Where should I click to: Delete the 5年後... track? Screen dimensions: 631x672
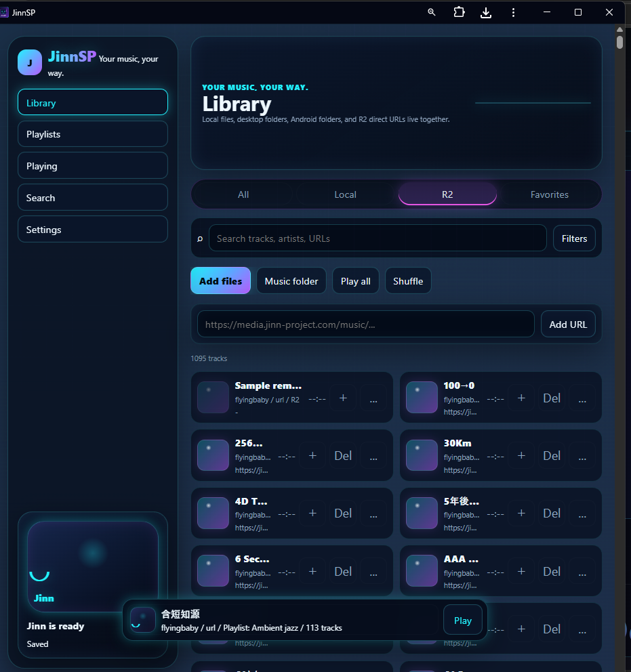(x=552, y=513)
